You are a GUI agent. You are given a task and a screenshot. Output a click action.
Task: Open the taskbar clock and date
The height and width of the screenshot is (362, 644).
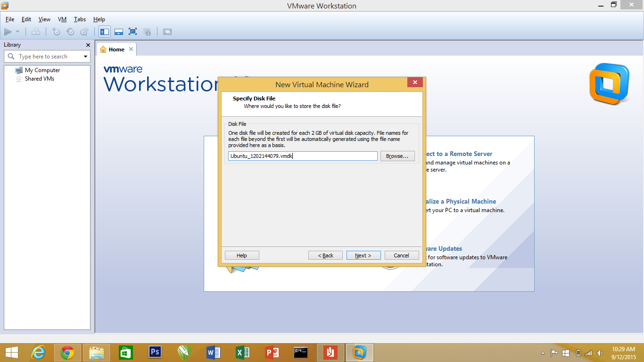coord(623,353)
